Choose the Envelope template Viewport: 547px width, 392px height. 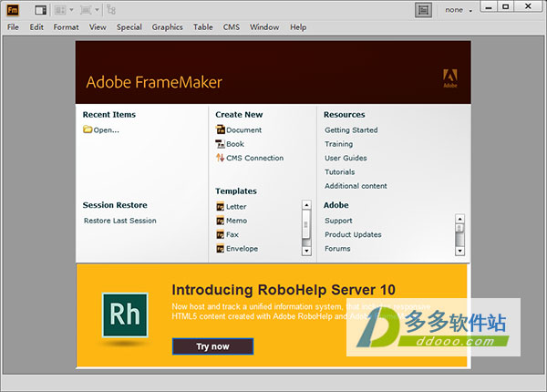[243, 249]
